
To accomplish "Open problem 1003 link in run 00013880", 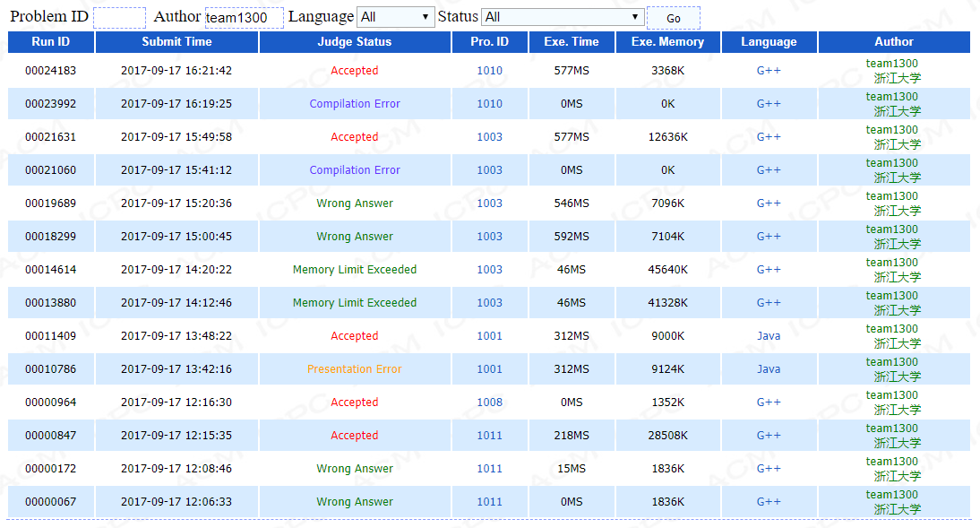I will [489, 303].
